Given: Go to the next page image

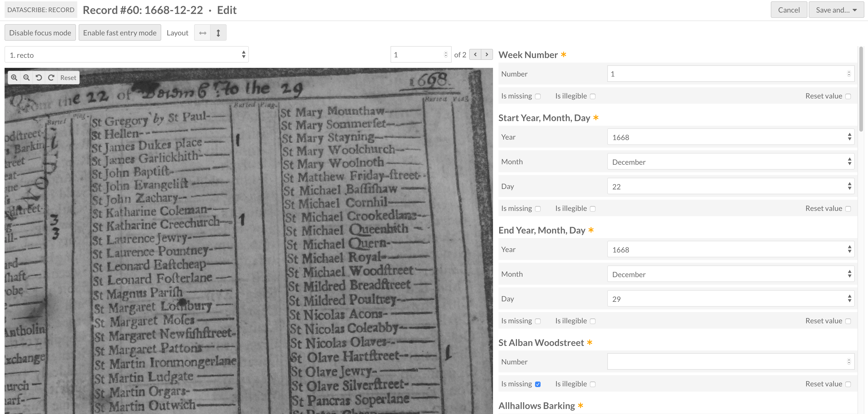Looking at the screenshot, I should pyautogui.click(x=487, y=55).
